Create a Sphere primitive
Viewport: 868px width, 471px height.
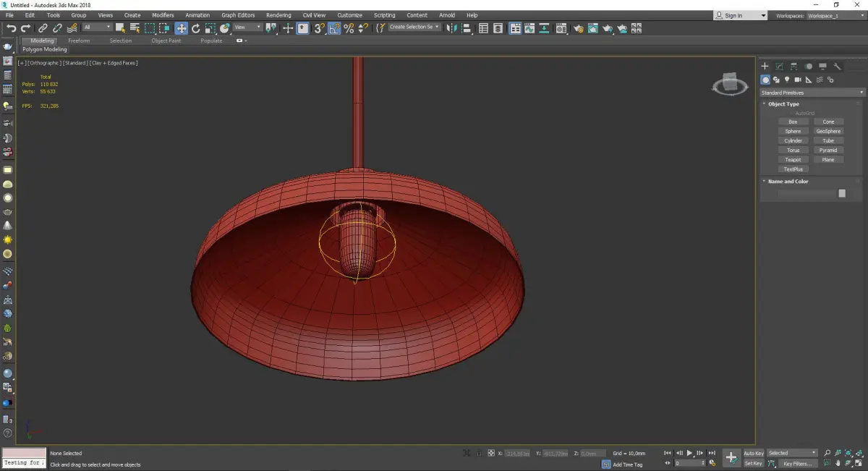[x=793, y=132]
